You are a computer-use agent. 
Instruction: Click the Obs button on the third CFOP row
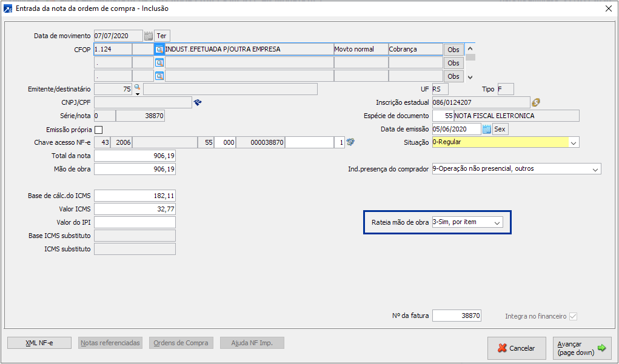453,76
